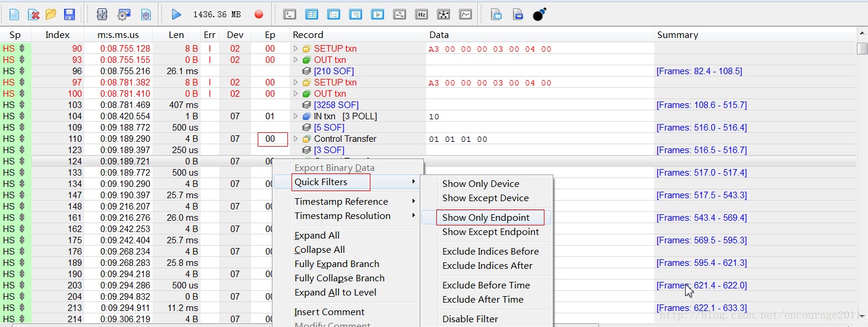Open the network graph view icon
This screenshot has width=868, height=327.
pos(443,14)
